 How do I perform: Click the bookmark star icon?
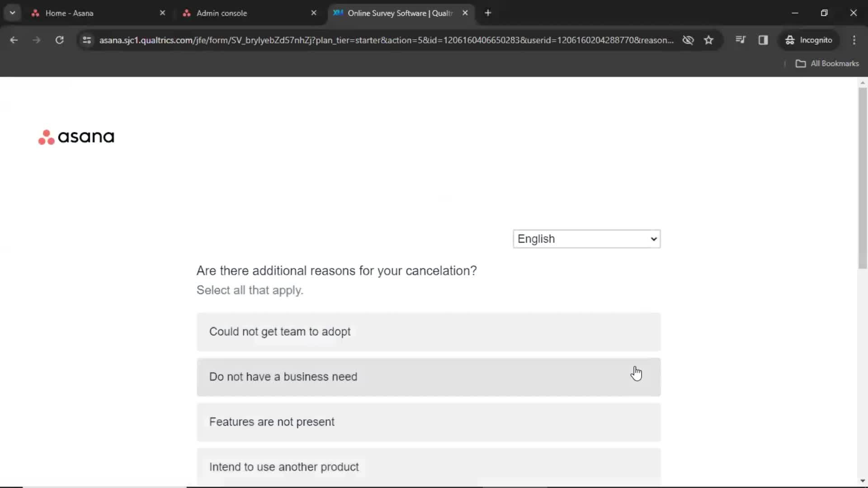pos(709,40)
